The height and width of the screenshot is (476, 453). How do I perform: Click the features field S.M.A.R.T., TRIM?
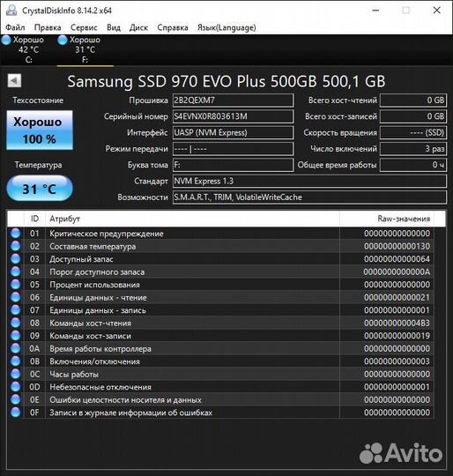tap(309, 197)
